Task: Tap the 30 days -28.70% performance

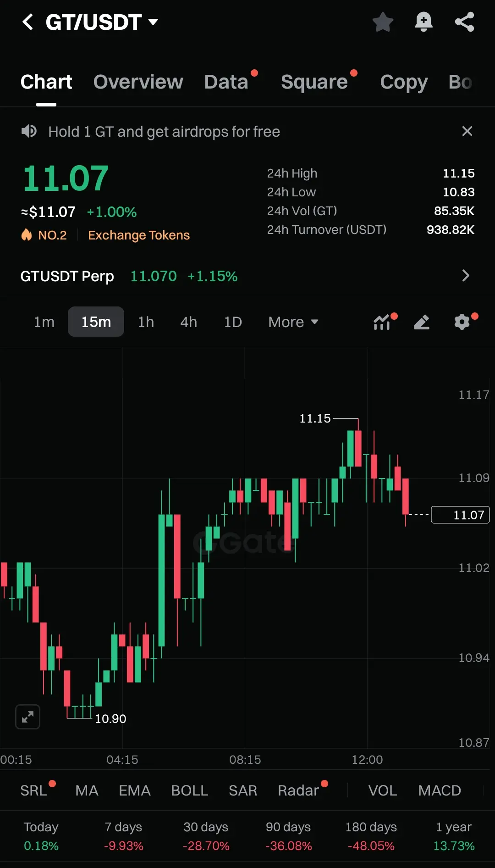Action: click(206, 836)
